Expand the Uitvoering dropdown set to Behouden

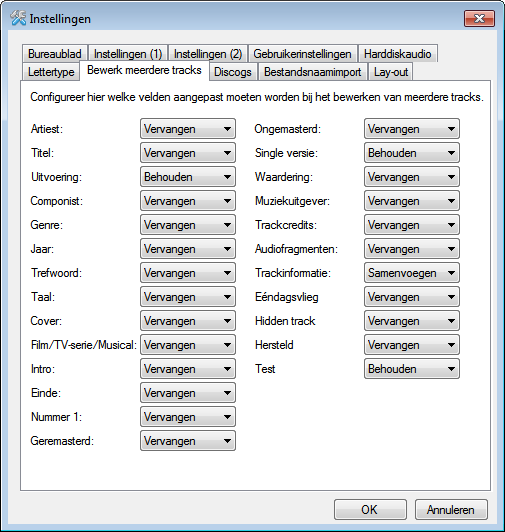coord(188,176)
